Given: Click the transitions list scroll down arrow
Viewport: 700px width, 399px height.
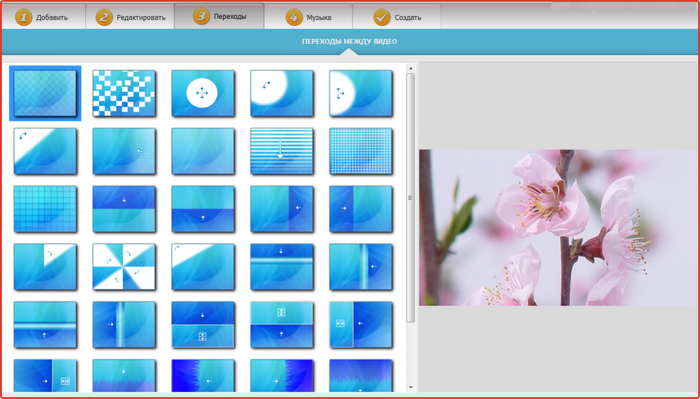Looking at the screenshot, I should (x=411, y=387).
